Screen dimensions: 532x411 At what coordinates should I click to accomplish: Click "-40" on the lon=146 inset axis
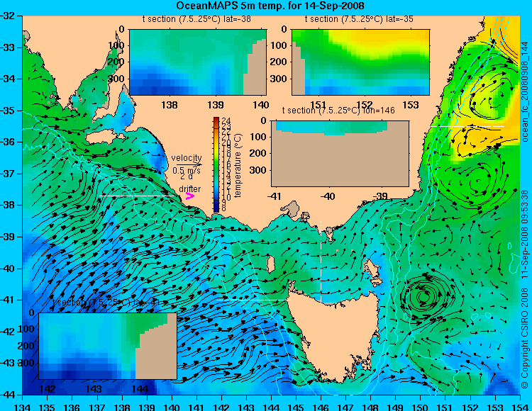328,196
